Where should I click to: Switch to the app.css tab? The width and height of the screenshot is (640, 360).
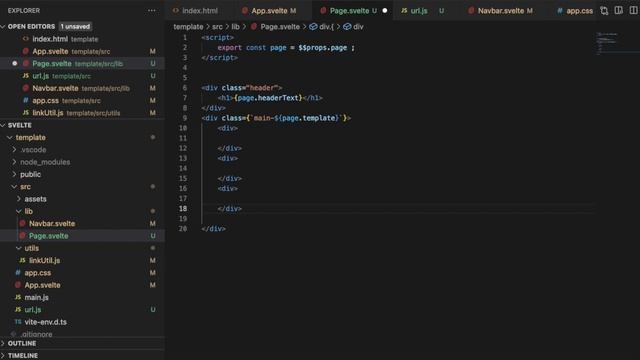click(575, 11)
